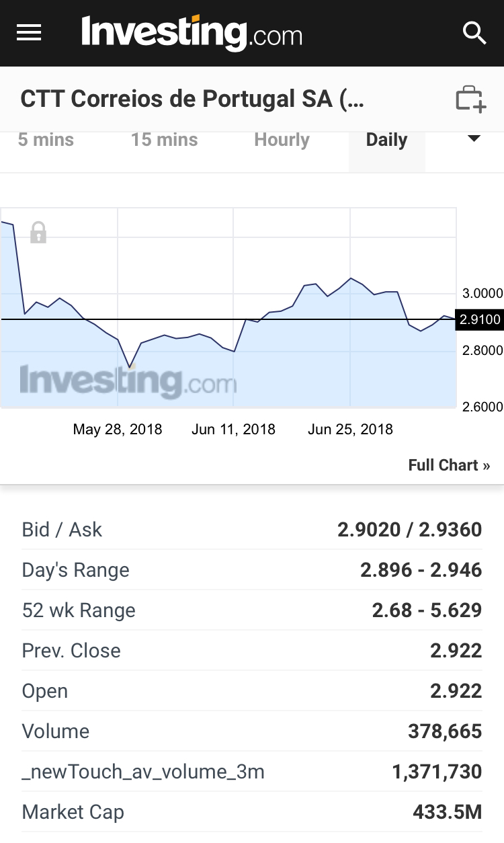Add instrument to portfolio briefcase icon
The height and width of the screenshot is (843, 504).
tap(470, 99)
